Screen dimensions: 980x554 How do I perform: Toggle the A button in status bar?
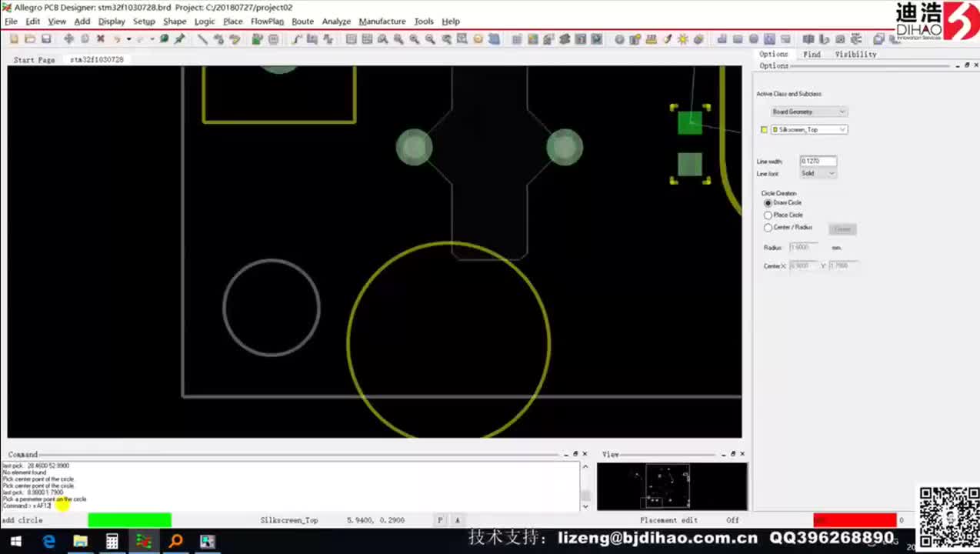[457, 520]
